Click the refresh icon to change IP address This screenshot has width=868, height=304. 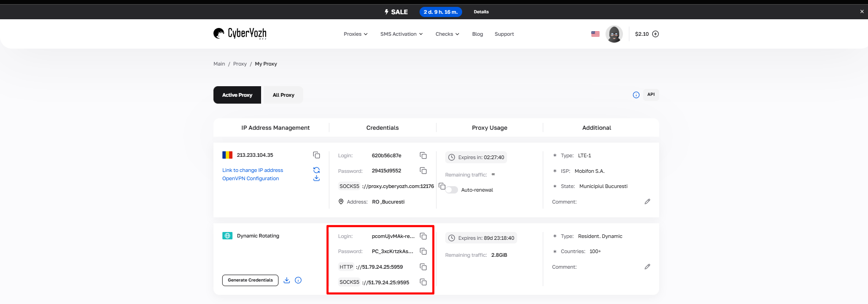pyautogui.click(x=317, y=170)
